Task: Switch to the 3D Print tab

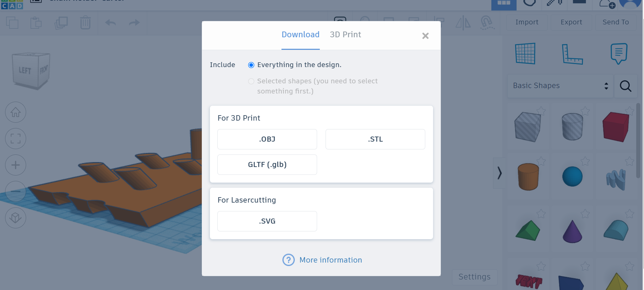Action: click(x=345, y=35)
